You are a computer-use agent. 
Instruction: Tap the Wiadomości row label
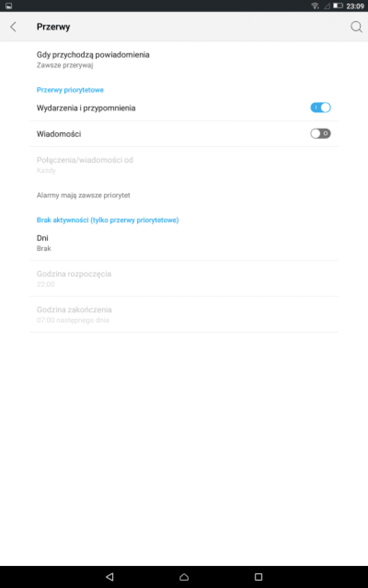pyautogui.click(x=59, y=134)
